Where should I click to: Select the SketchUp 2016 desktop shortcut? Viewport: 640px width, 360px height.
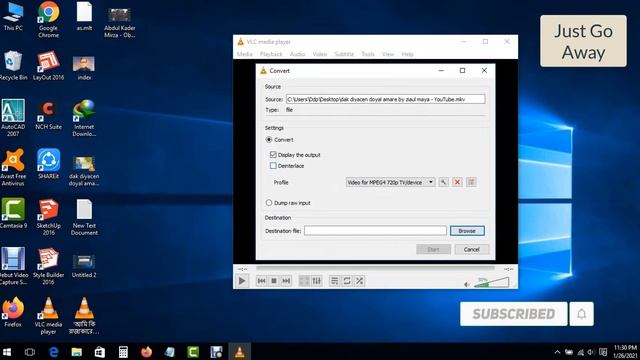click(48, 217)
